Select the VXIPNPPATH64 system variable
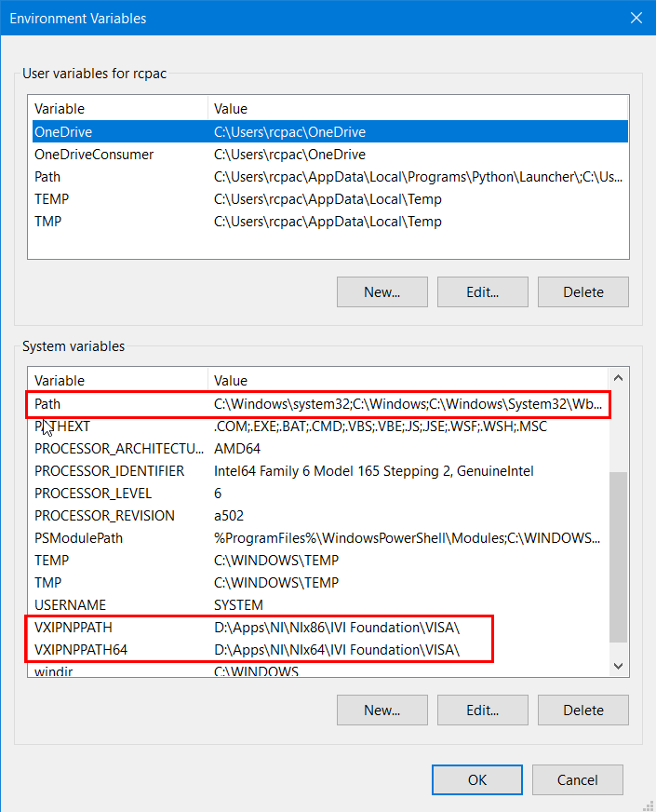 318,649
